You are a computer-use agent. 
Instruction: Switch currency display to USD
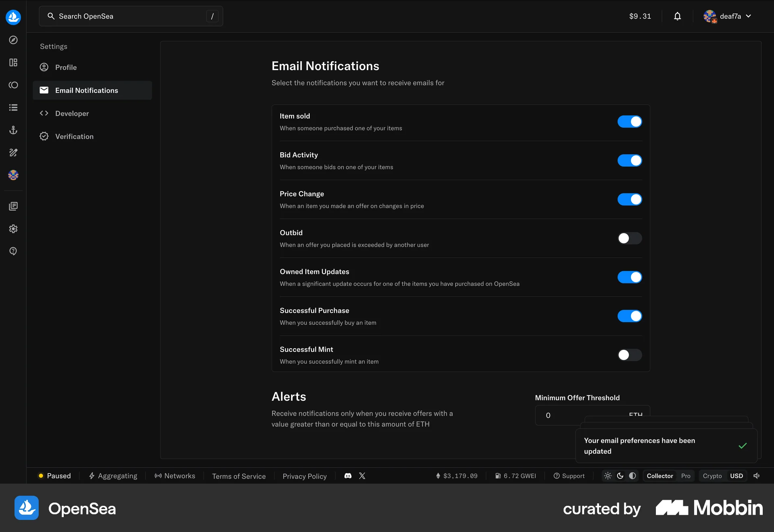click(x=737, y=476)
